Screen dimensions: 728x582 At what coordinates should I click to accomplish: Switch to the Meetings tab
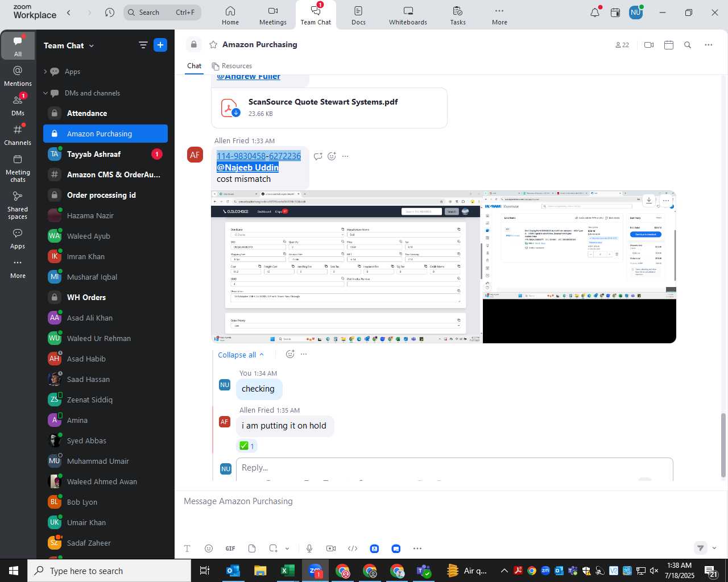click(273, 15)
